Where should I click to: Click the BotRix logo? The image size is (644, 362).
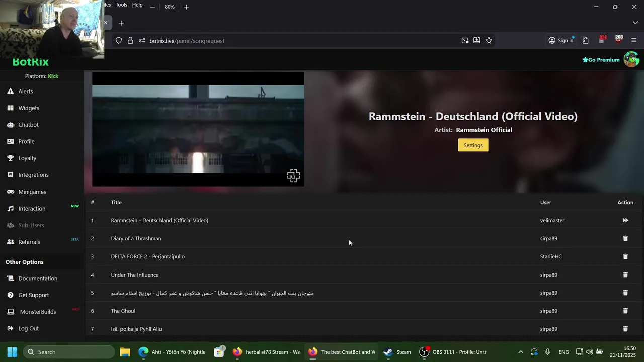[x=30, y=62]
